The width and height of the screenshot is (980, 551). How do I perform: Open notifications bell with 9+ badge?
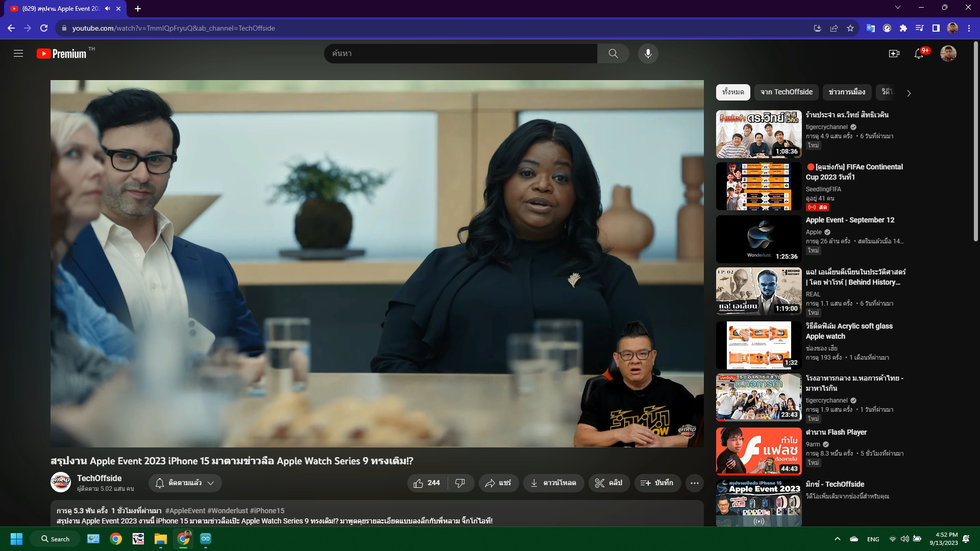(919, 54)
